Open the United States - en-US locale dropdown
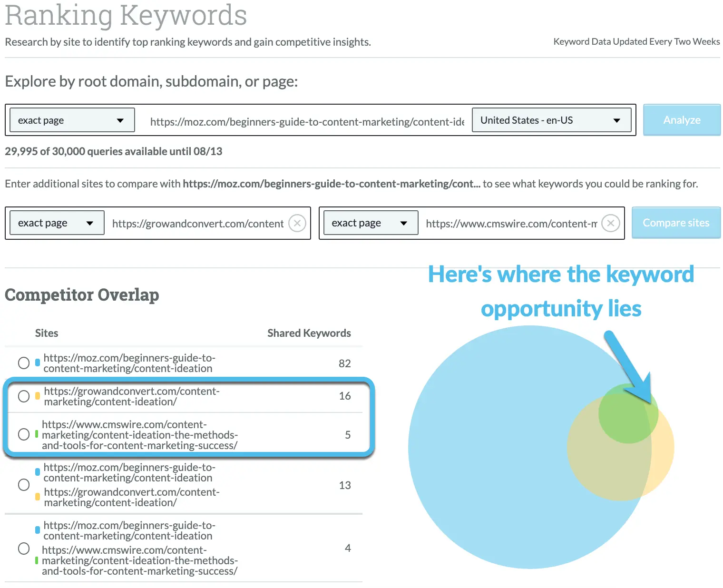723x588 pixels. point(551,120)
